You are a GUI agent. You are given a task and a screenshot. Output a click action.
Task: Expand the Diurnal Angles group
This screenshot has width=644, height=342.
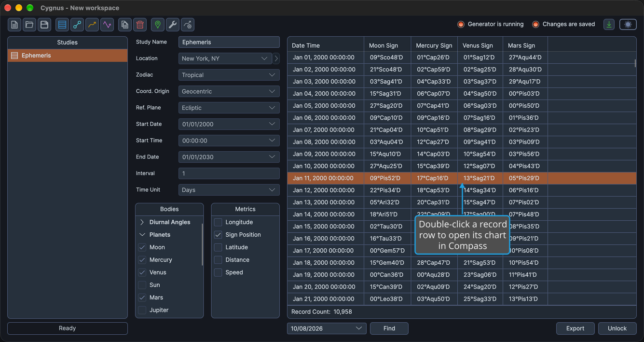142,222
